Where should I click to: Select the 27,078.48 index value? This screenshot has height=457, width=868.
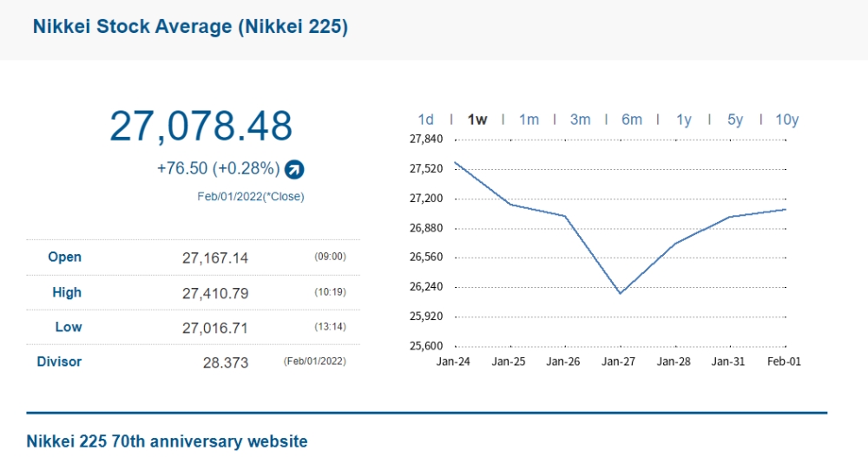[x=201, y=126]
